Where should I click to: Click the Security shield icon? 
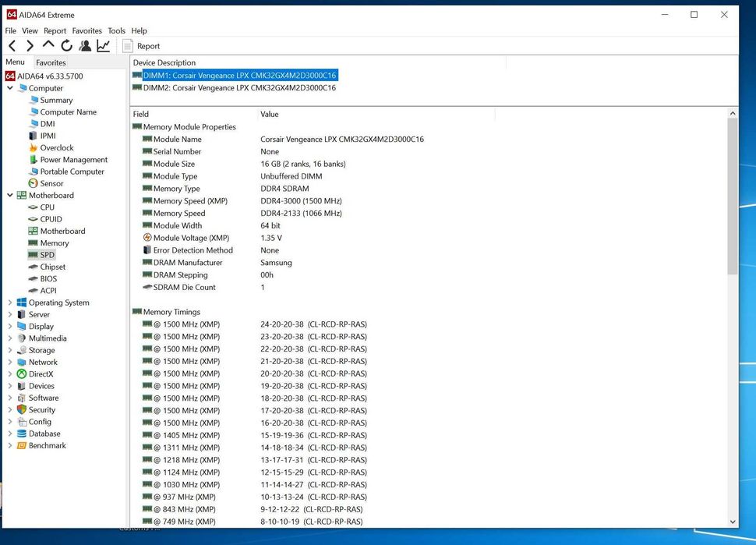point(22,409)
